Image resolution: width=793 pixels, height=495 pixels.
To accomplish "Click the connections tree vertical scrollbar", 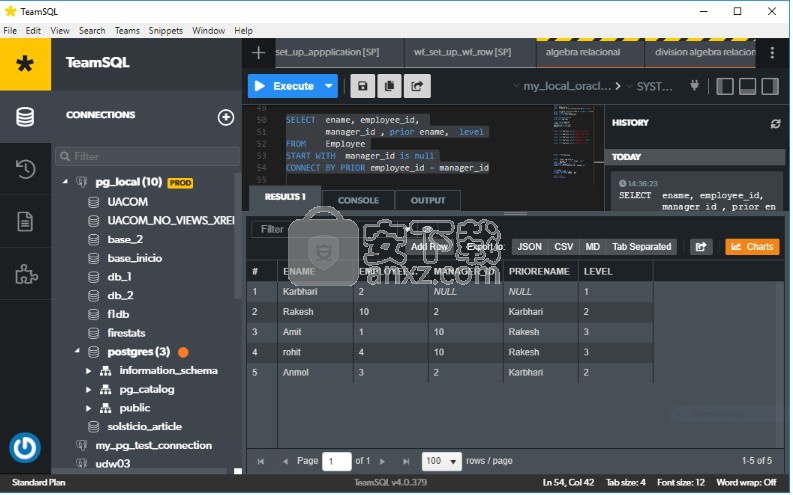I will click(x=238, y=235).
